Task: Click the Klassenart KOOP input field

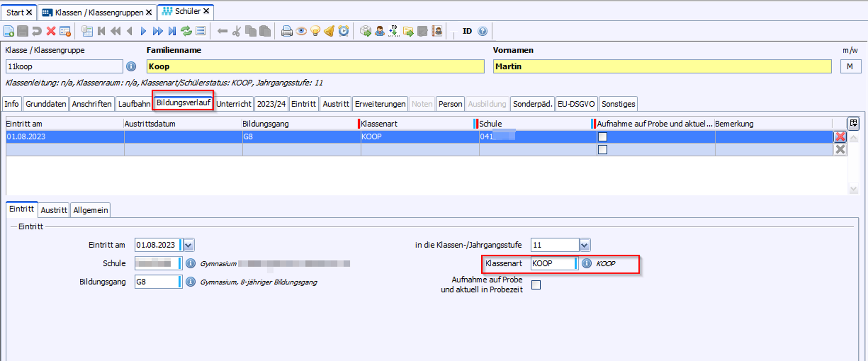Action: [x=552, y=264]
